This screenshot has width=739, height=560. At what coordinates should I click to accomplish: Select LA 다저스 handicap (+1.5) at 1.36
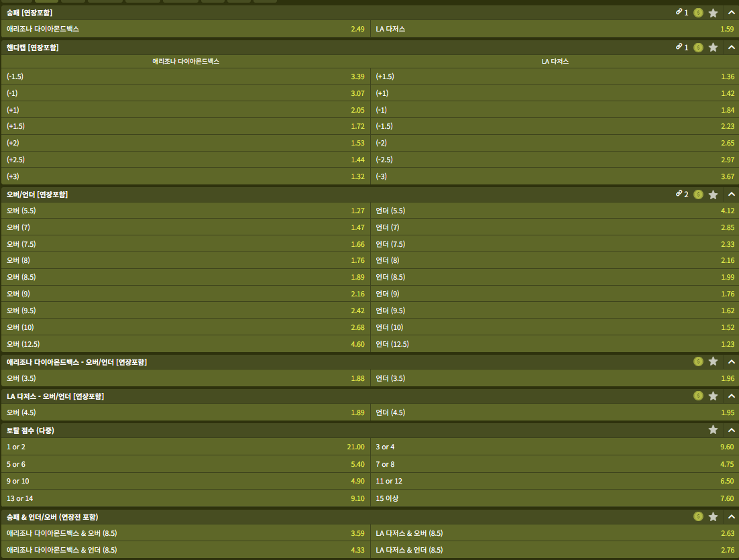[x=555, y=76]
